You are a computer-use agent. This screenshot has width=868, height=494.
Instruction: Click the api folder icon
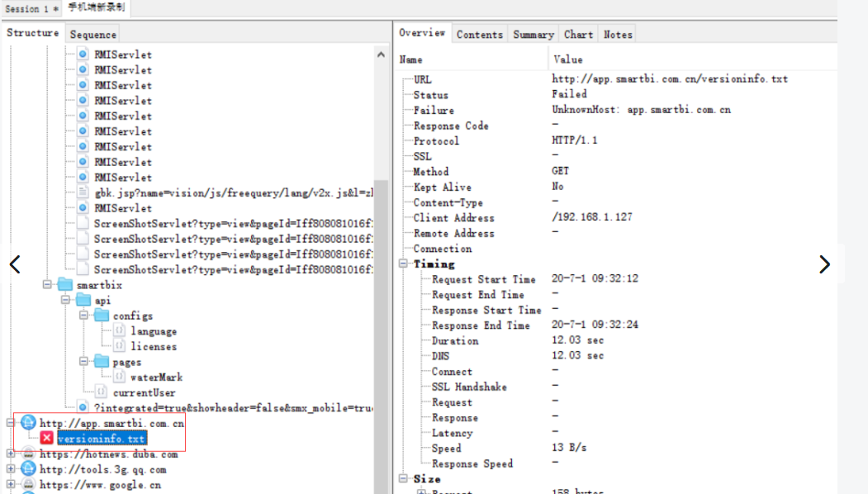click(83, 300)
